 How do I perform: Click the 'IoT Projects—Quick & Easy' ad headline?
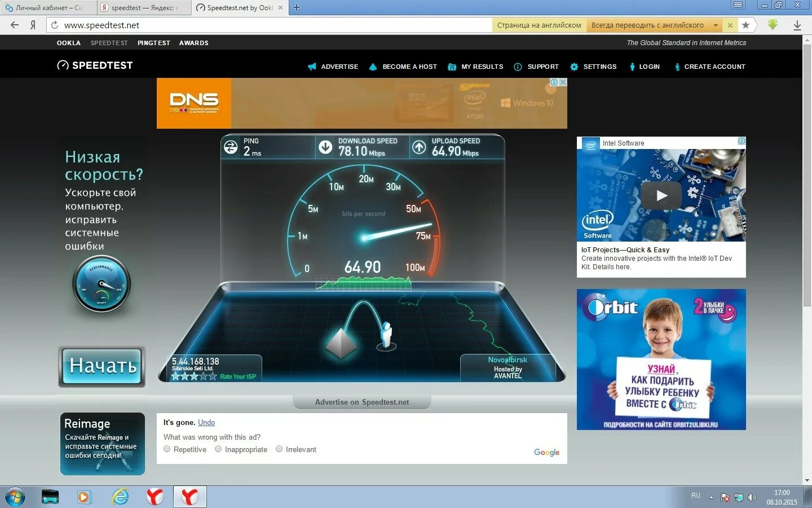coord(625,249)
